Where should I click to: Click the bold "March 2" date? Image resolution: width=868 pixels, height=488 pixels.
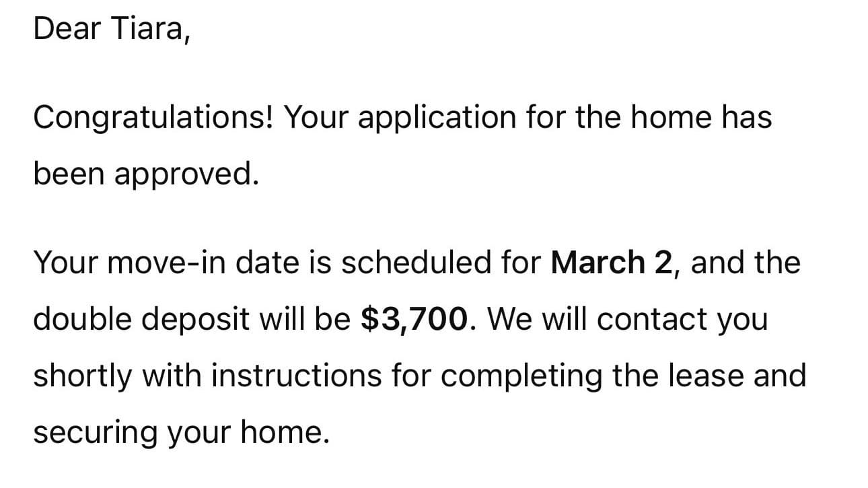pos(610,262)
